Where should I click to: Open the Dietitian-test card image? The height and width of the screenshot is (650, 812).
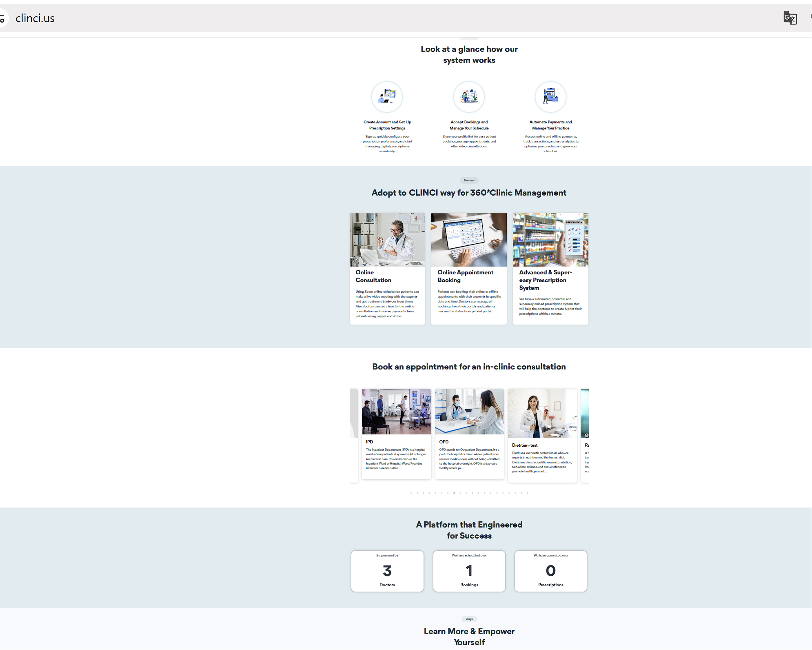[542, 413]
